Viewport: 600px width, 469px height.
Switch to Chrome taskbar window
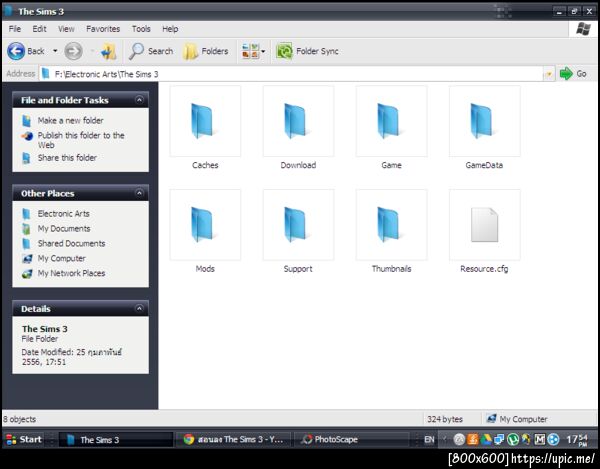coord(233,440)
